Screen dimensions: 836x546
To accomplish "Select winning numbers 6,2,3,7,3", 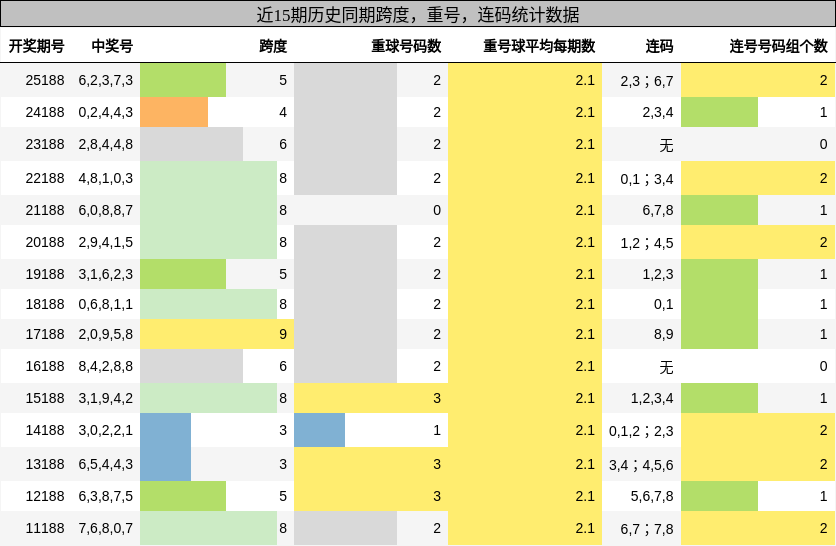I will coord(106,81).
